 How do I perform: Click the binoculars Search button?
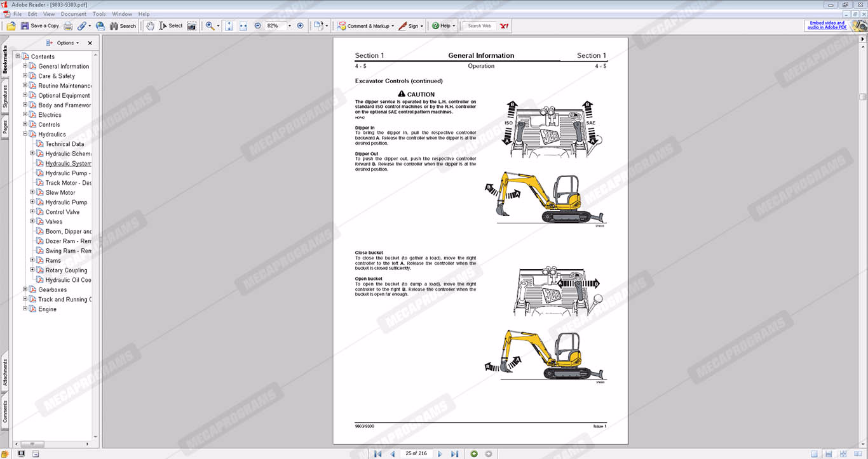point(123,26)
